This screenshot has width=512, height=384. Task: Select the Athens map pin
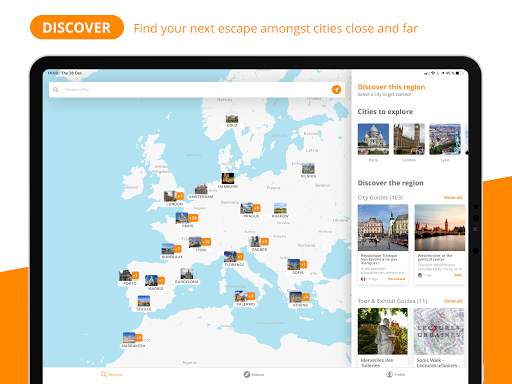[x=299, y=299]
